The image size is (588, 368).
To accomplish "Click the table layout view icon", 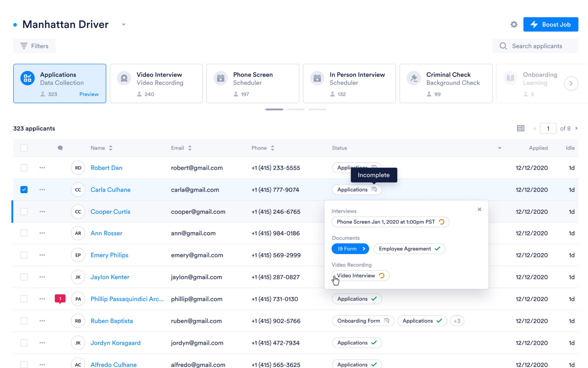I will pyautogui.click(x=520, y=128).
